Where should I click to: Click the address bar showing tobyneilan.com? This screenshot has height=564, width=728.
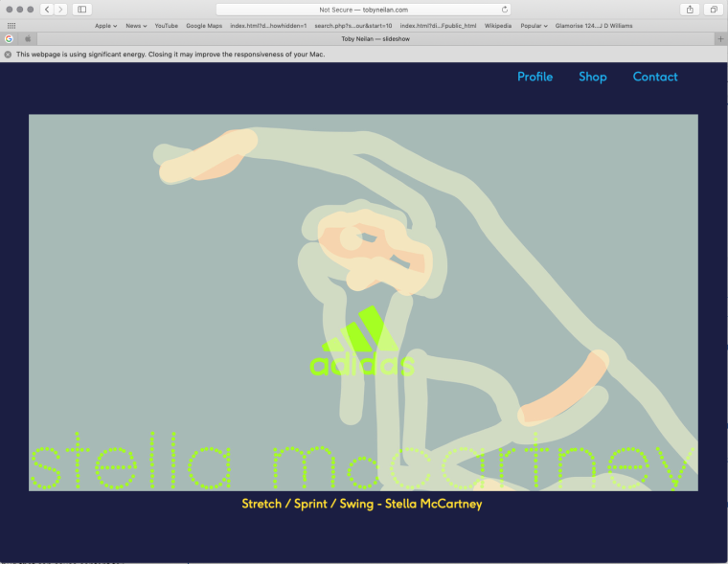(364, 10)
